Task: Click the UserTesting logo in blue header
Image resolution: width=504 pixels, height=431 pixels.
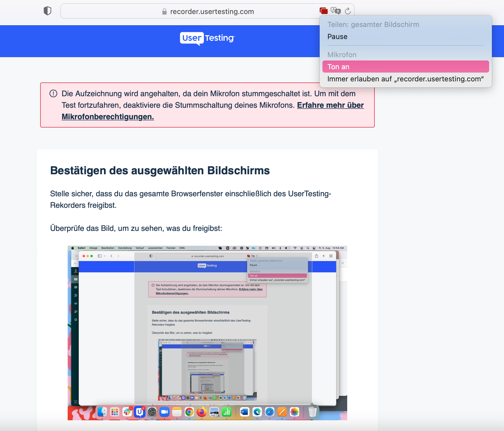Action: tap(207, 38)
